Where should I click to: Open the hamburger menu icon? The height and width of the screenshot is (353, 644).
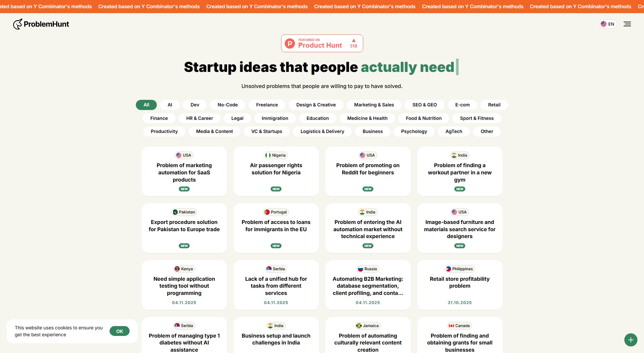pyautogui.click(x=627, y=24)
